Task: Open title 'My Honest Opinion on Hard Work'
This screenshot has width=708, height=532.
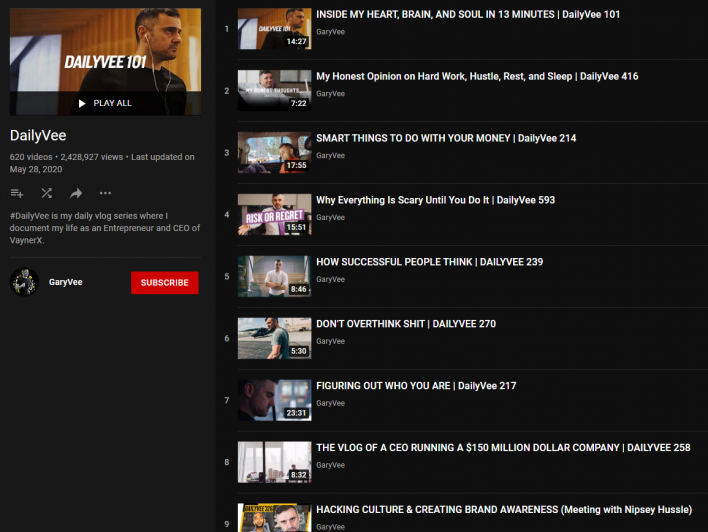Action: coord(477,76)
